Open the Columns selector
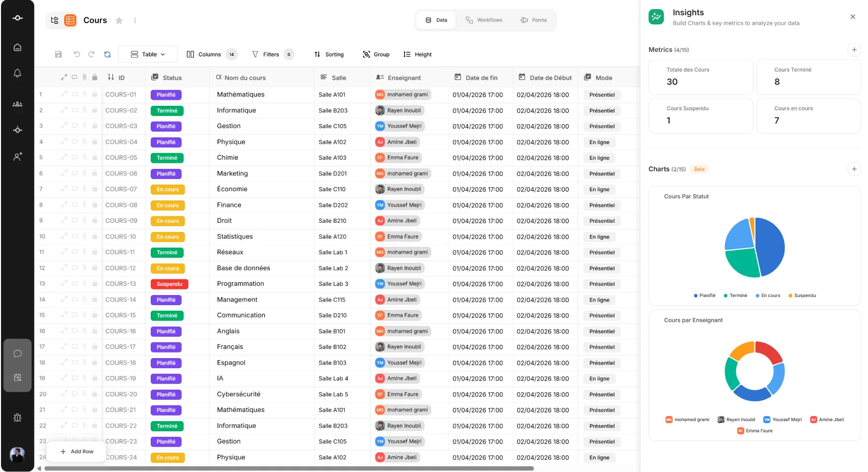 pyautogui.click(x=211, y=54)
